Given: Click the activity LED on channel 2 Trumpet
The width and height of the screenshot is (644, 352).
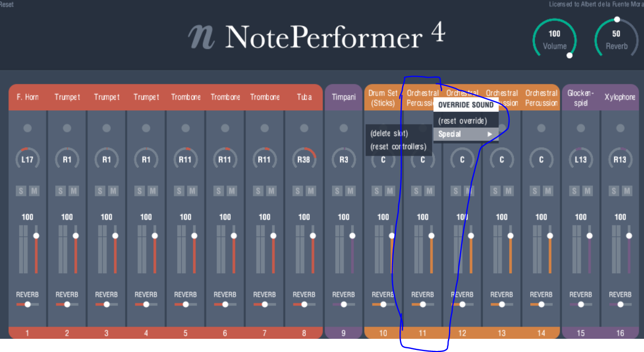Looking at the screenshot, I should pyautogui.click(x=67, y=128).
